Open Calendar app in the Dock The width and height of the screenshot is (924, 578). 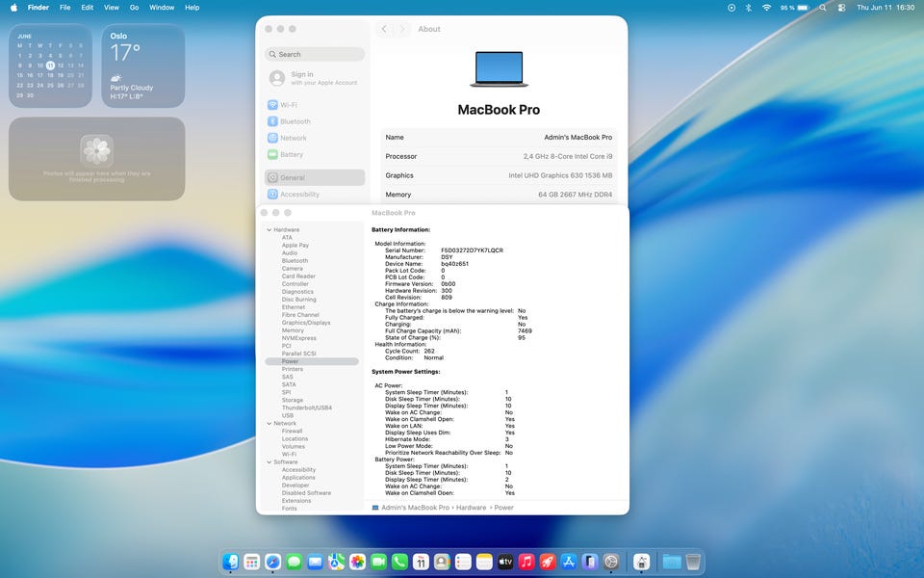click(421, 562)
